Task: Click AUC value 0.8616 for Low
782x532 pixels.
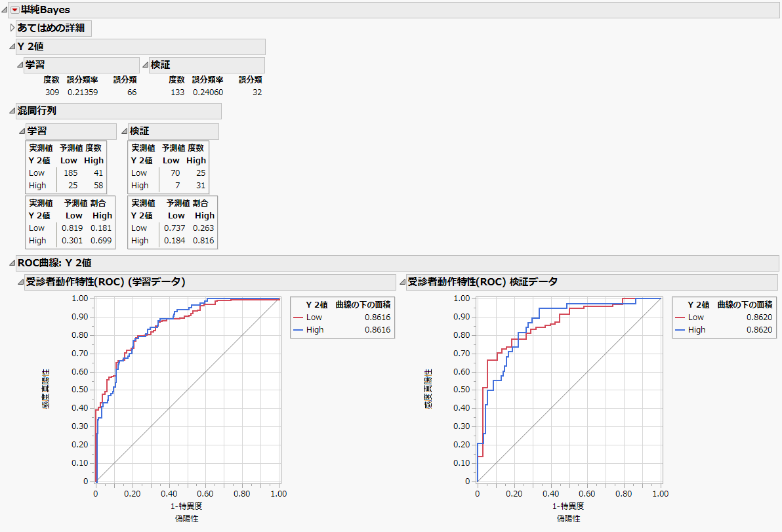Action: pyautogui.click(x=377, y=317)
